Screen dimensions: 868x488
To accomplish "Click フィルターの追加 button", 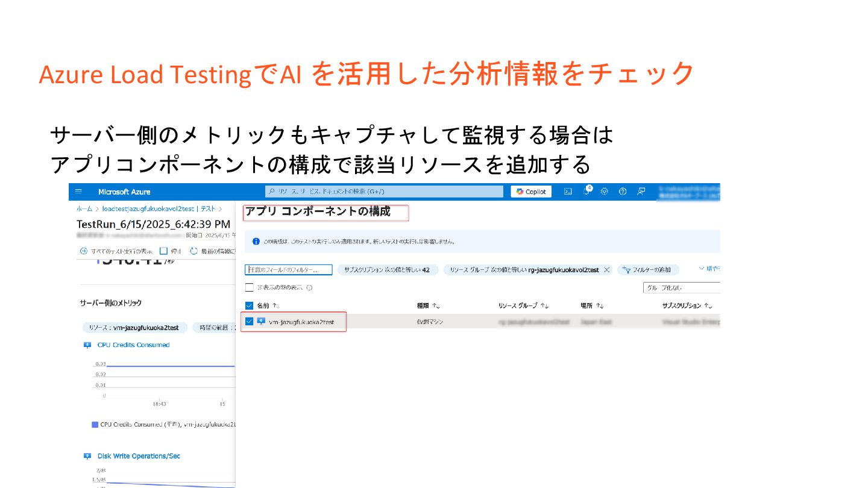I will coord(648,270).
